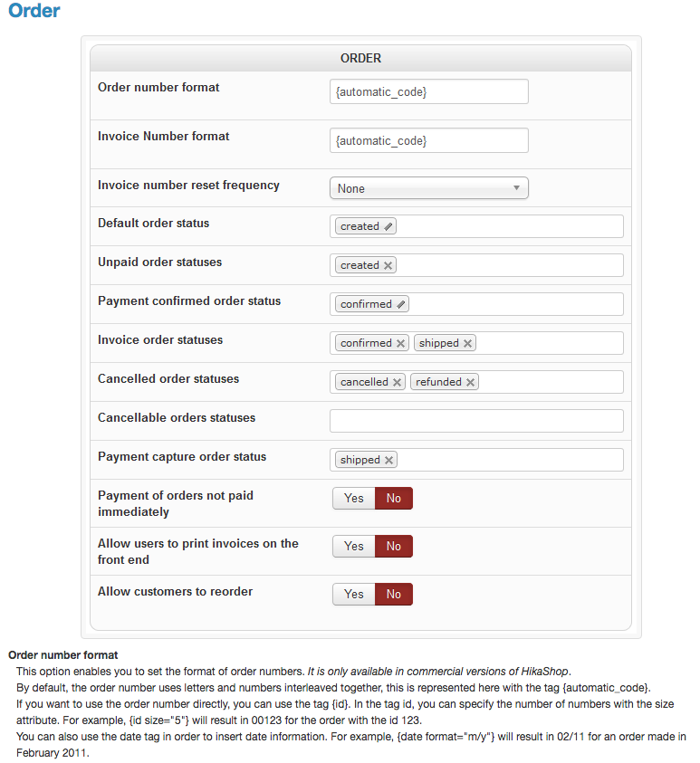
Task: Click the Order number format text field
Action: click(428, 91)
